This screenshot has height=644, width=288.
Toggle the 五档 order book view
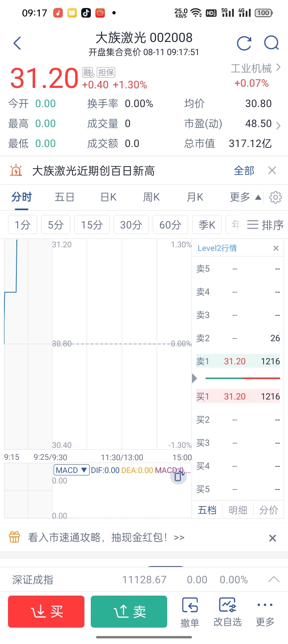[207, 510]
